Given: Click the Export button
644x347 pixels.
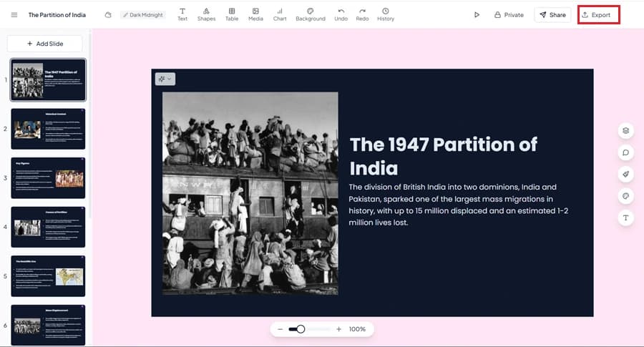Looking at the screenshot, I should click(x=598, y=15).
